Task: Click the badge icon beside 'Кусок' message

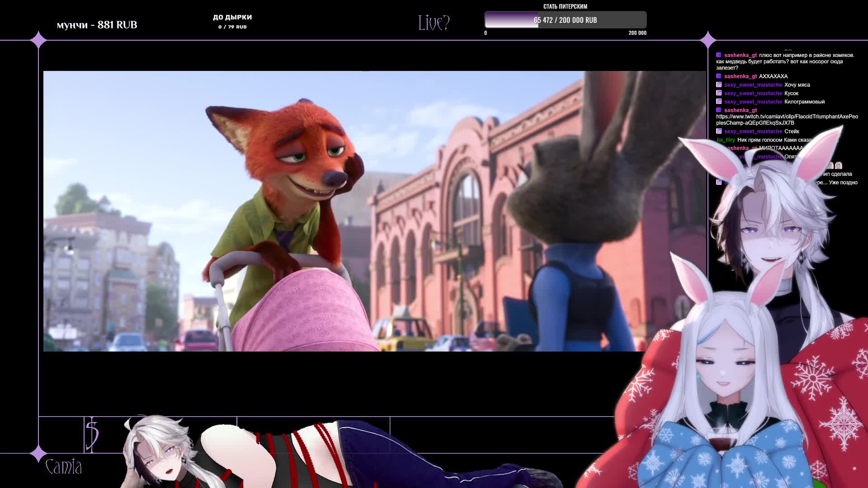Action: tap(719, 93)
